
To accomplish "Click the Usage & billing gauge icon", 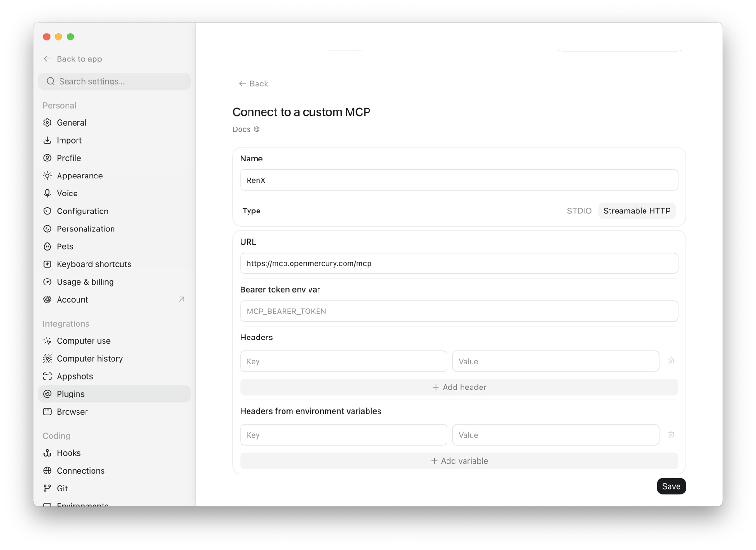I will [47, 282].
